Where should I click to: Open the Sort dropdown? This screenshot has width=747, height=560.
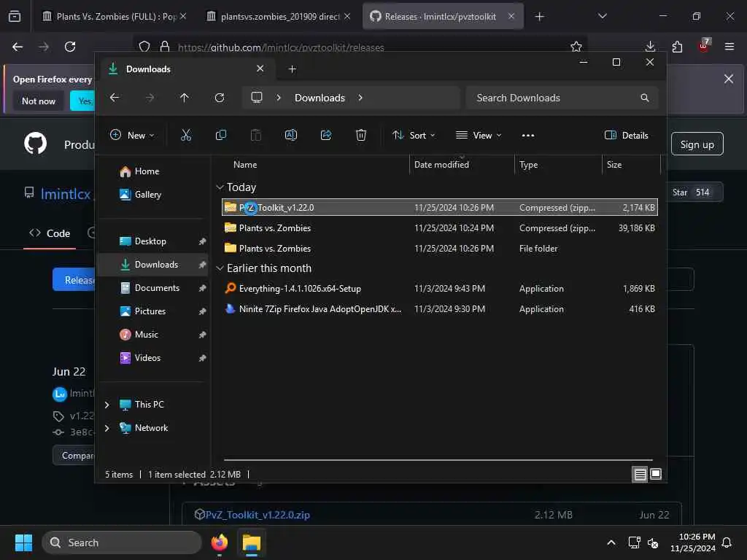tap(414, 135)
